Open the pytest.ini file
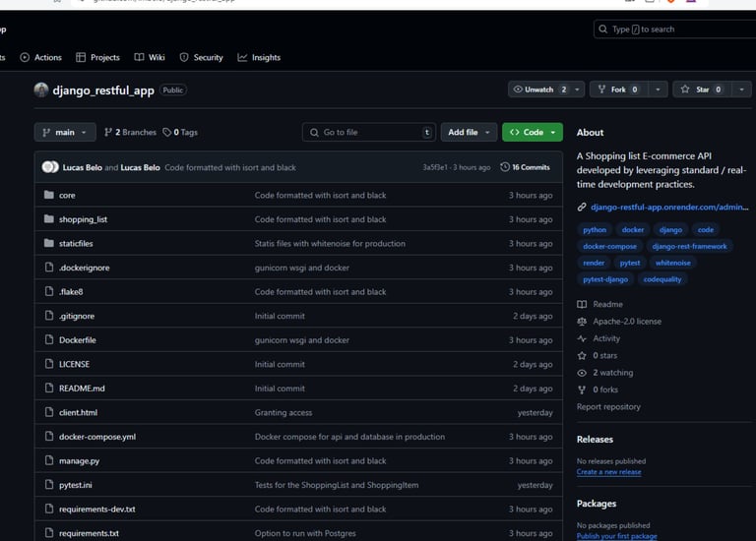Image resolution: width=756 pixels, height=541 pixels. click(75, 485)
